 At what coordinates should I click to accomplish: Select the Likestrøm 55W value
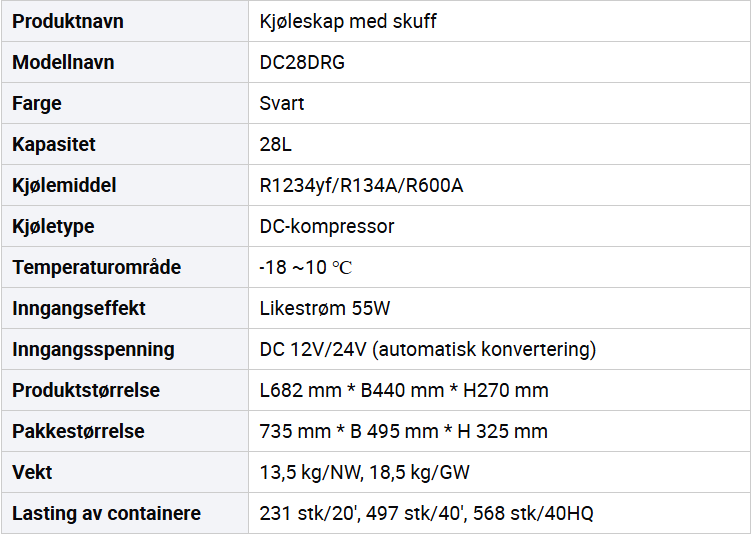click(325, 308)
